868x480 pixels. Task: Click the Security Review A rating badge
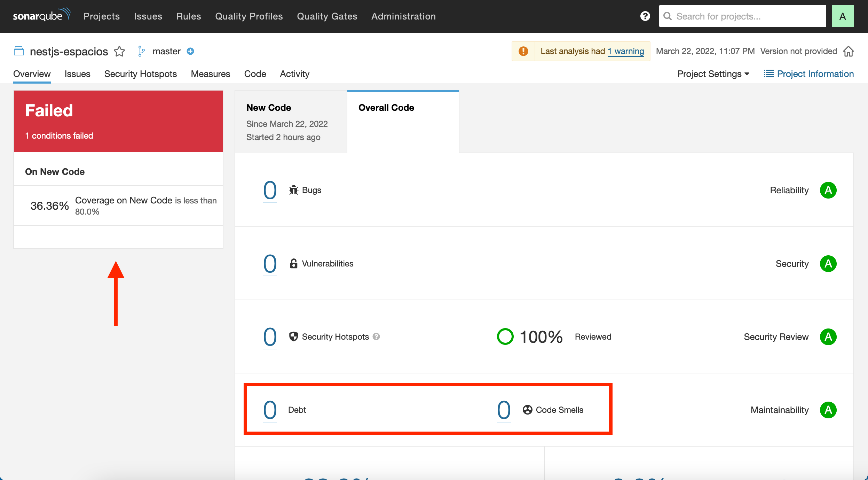pos(828,337)
